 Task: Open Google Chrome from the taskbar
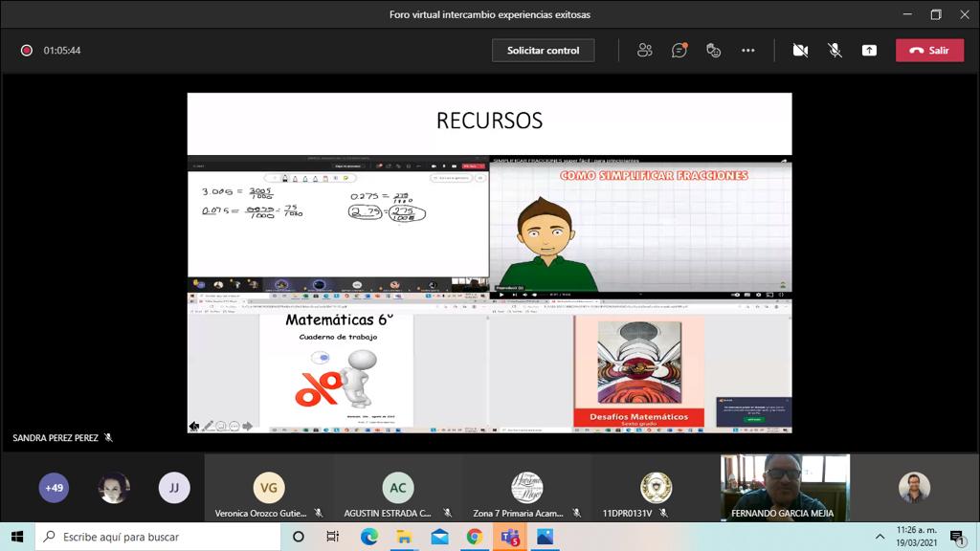(x=474, y=537)
